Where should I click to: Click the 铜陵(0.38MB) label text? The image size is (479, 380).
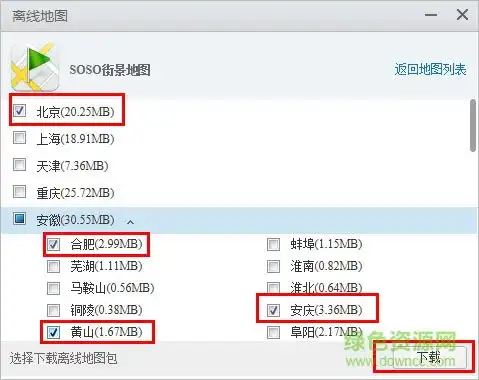tap(106, 310)
